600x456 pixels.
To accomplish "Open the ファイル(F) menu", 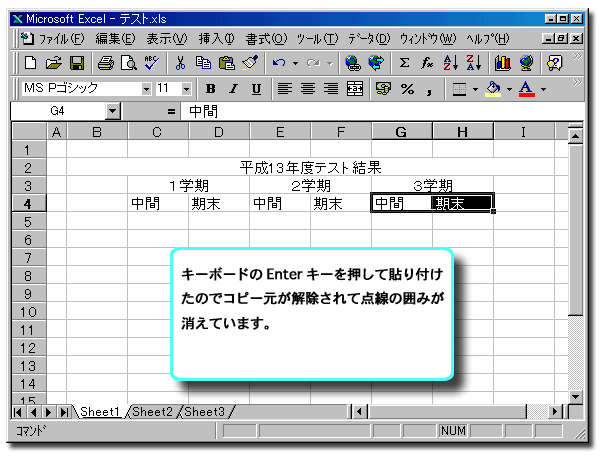I will (62, 39).
